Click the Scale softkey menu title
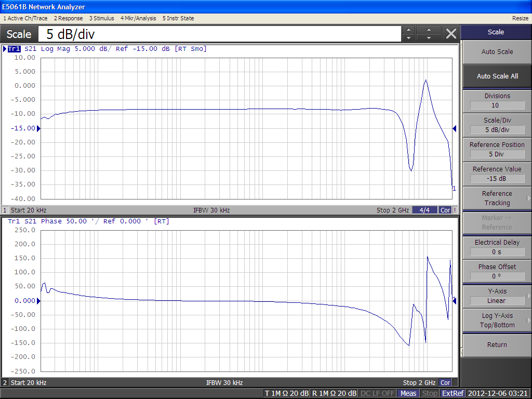 click(496, 32)
